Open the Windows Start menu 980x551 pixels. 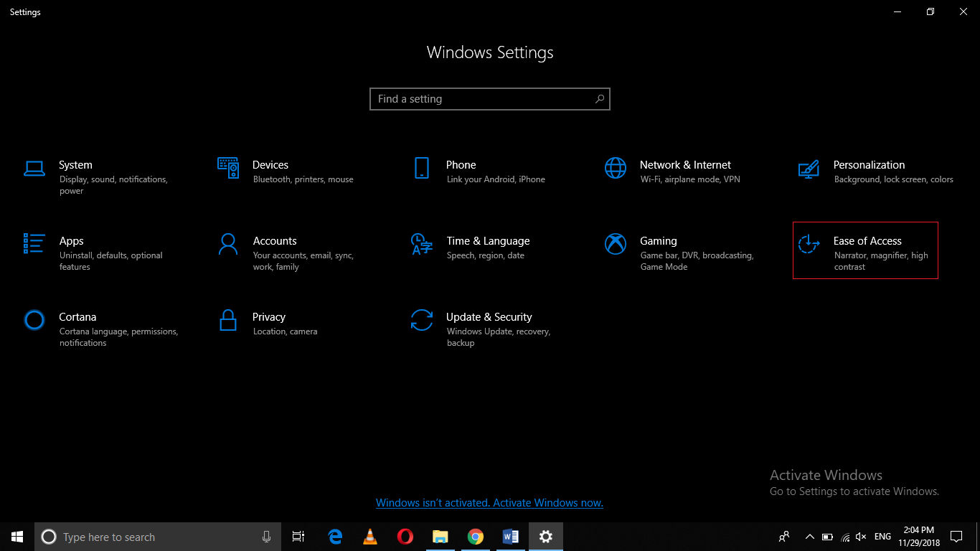[17, 537]
